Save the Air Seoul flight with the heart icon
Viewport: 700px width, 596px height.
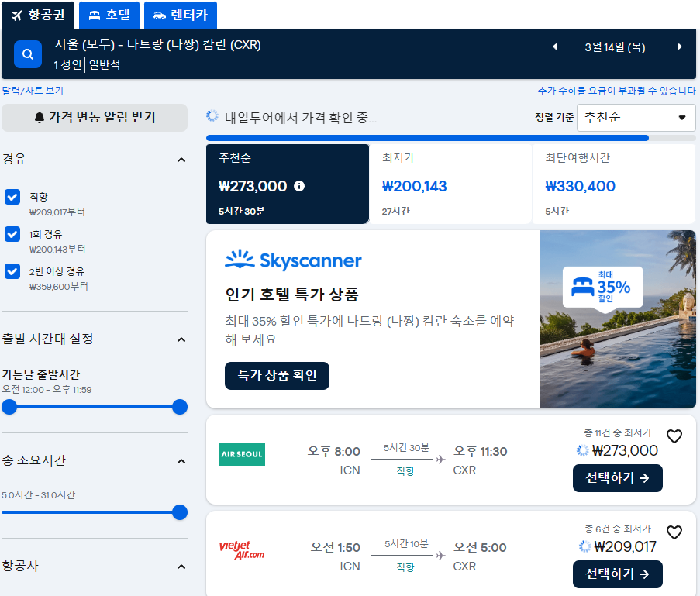(x=674, y=436)
